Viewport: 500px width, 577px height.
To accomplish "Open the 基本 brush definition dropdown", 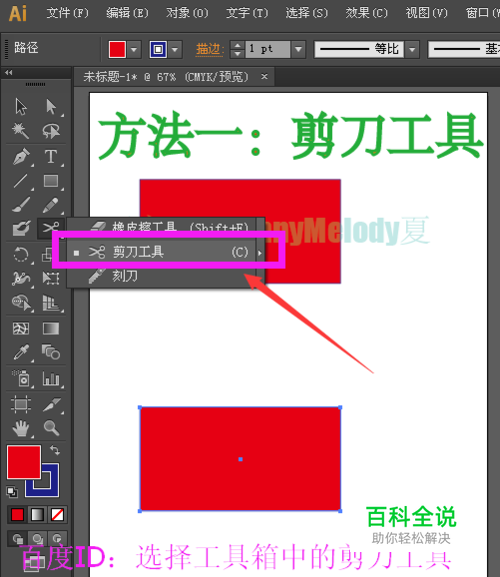I will tap(464, 49).
